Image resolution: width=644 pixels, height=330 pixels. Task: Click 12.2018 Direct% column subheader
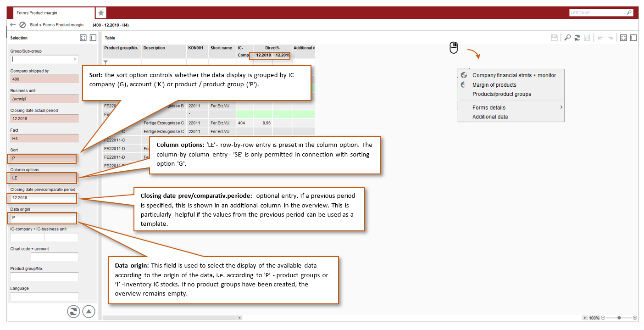[x=263, y=56]
